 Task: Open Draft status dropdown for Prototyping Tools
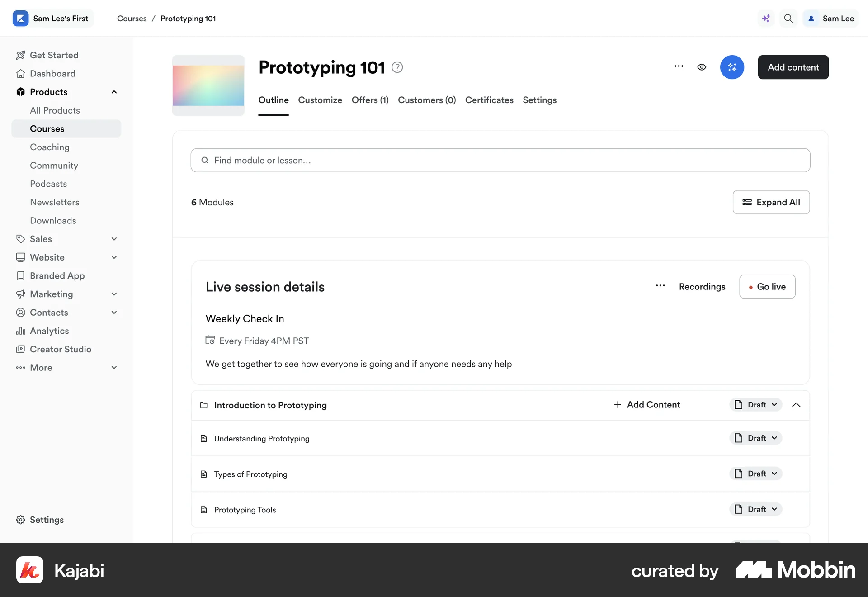pyautogui.click(x=756, y=509)
